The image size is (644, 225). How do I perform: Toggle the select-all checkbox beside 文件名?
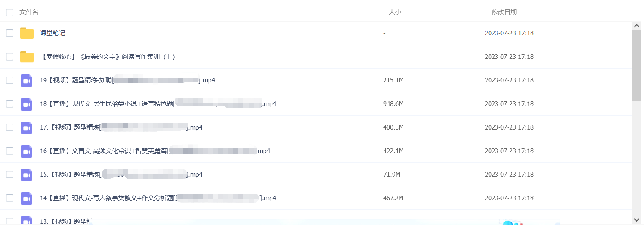pos(10,13)
